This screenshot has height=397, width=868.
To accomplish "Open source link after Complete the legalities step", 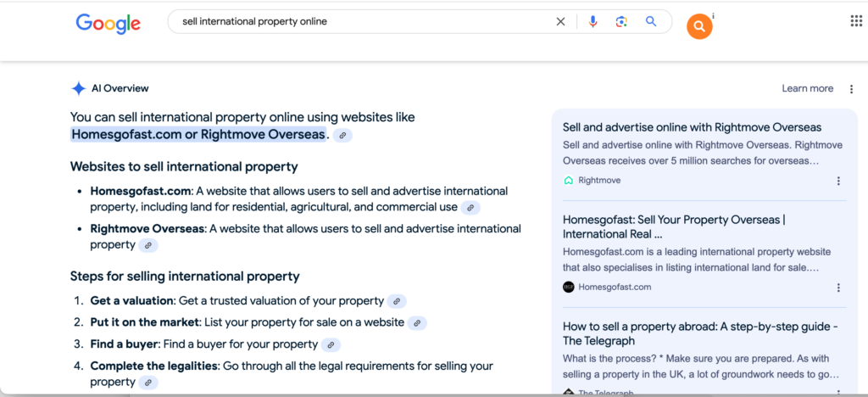I will 148,383.
